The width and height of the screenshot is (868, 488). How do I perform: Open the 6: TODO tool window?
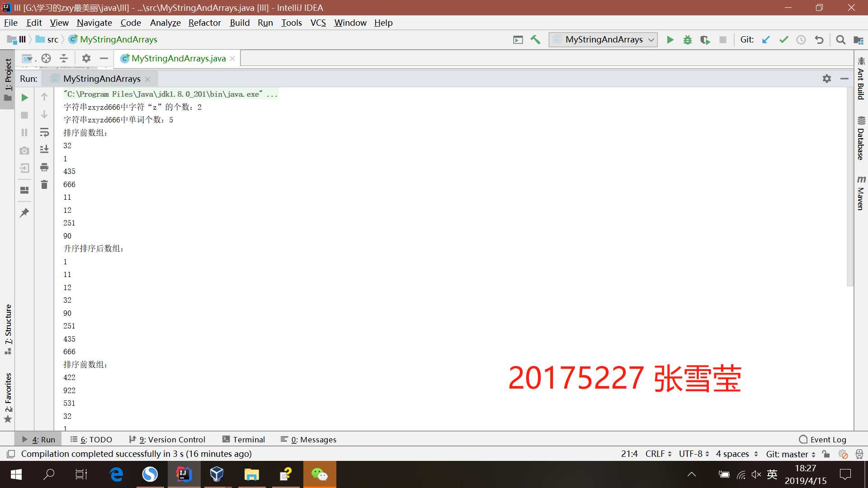(91, 439)
